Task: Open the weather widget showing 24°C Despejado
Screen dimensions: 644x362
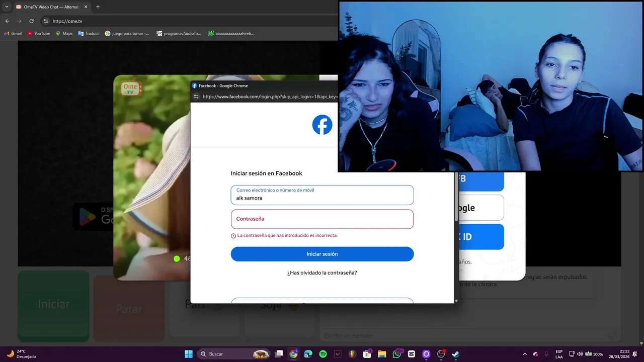Action: [21, 354]
